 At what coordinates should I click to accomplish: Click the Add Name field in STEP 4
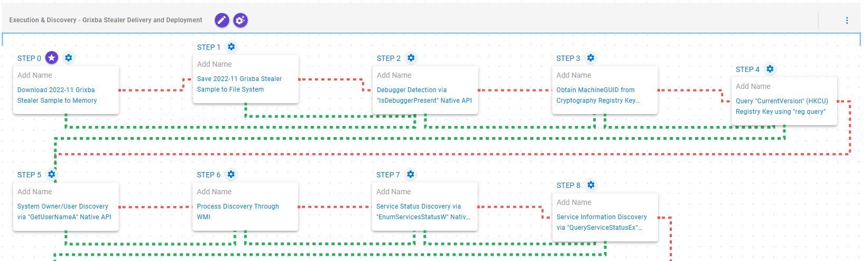[x=753, y=86]
